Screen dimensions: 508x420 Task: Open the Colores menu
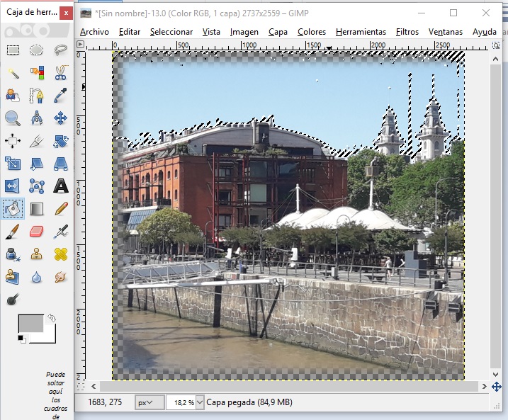(x=312, y=32)
